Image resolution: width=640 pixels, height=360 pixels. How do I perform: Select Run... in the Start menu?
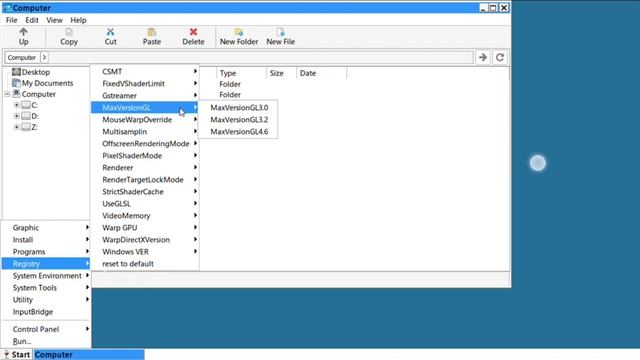46,341
